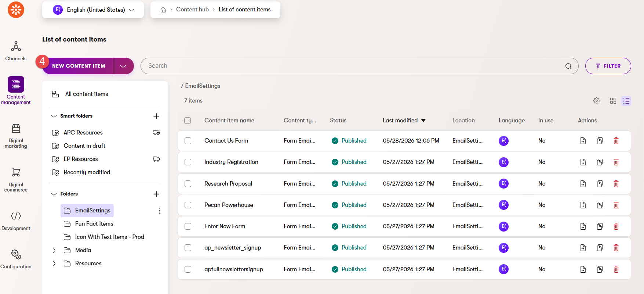
Task: Collapse the Smart folders section
Action: click(54, 116)
